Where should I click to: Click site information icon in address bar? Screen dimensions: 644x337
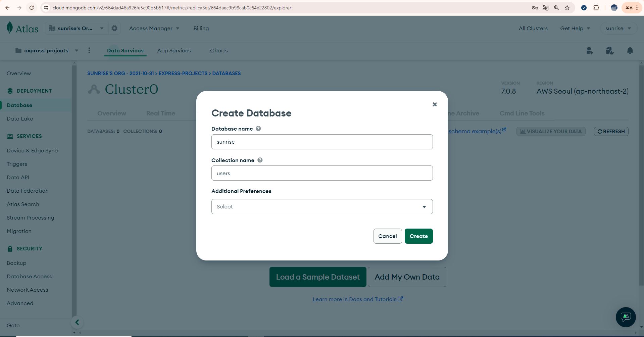tap(46, 8)
